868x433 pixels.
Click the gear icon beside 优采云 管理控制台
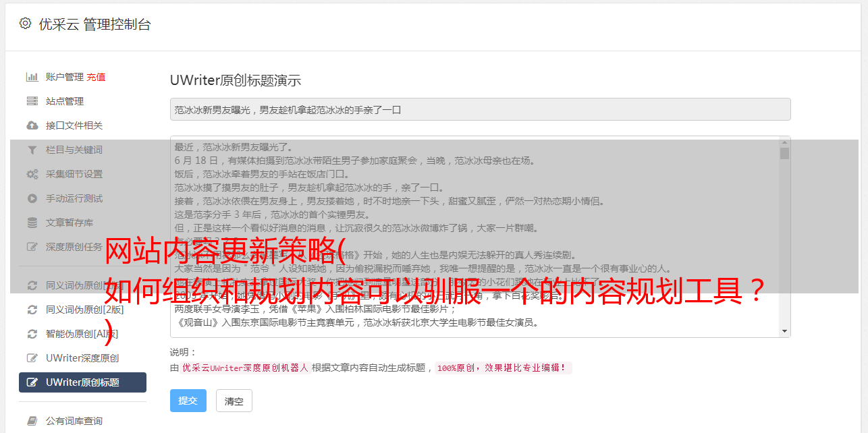click(x=25, y=24)
